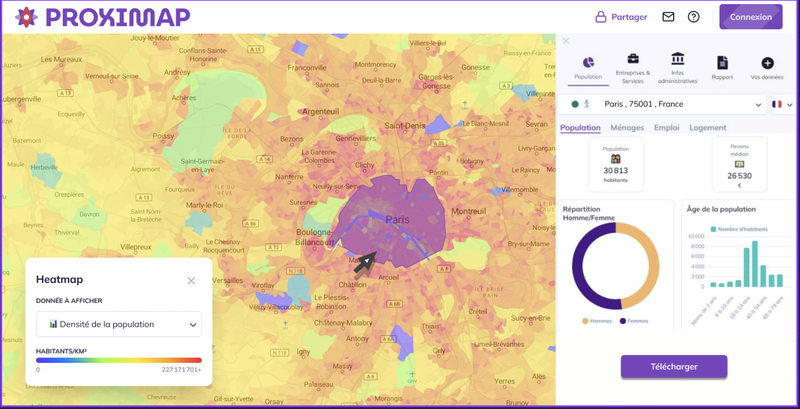Open the Population pie chart panel
Image resolution: width=800 pixels, height=409 pixels.
[588, 63]
